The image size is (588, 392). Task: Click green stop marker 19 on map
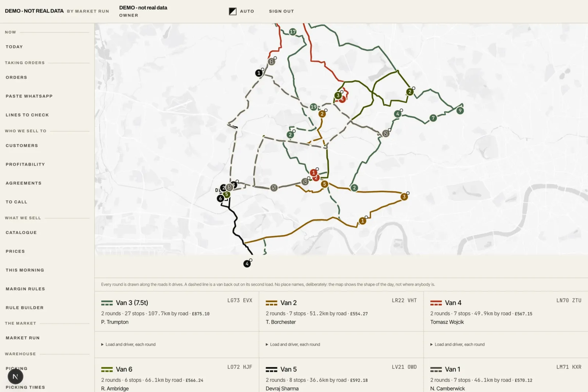(313, 107)
